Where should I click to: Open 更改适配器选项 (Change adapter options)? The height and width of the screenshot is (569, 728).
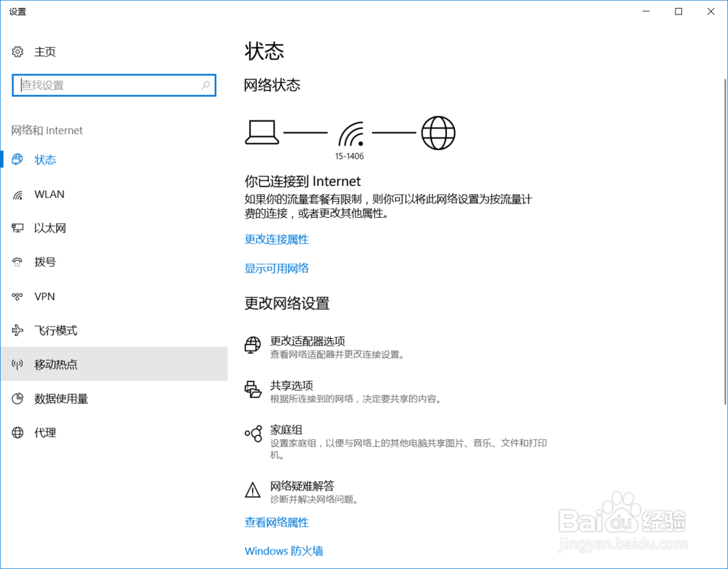coord(307,340)
